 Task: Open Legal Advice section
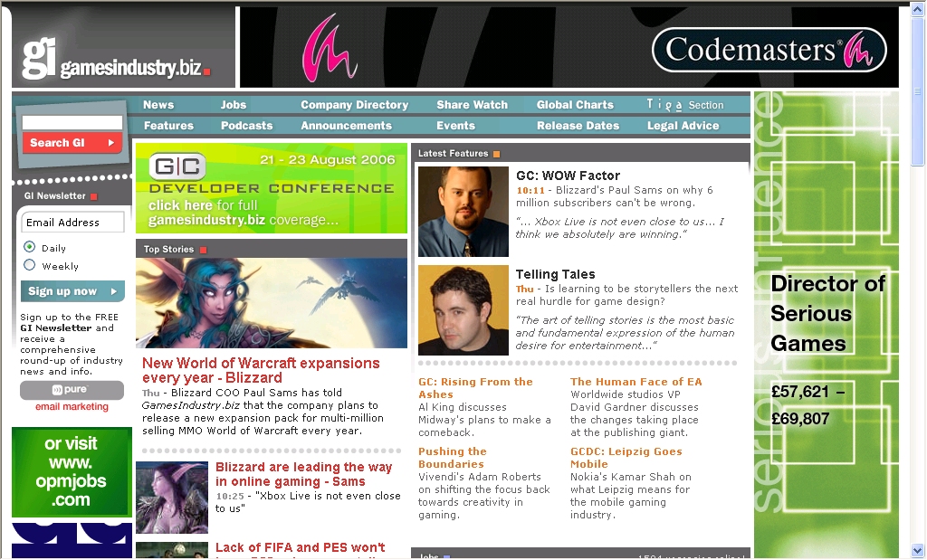(x=683, y=125)
